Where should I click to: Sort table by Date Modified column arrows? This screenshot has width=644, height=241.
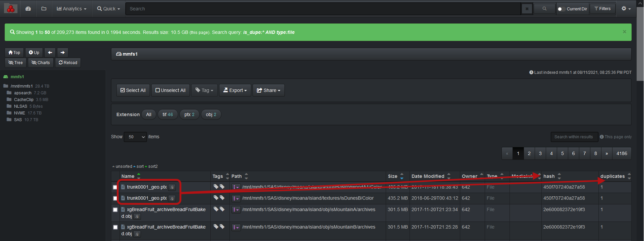(x=449, y=176)
